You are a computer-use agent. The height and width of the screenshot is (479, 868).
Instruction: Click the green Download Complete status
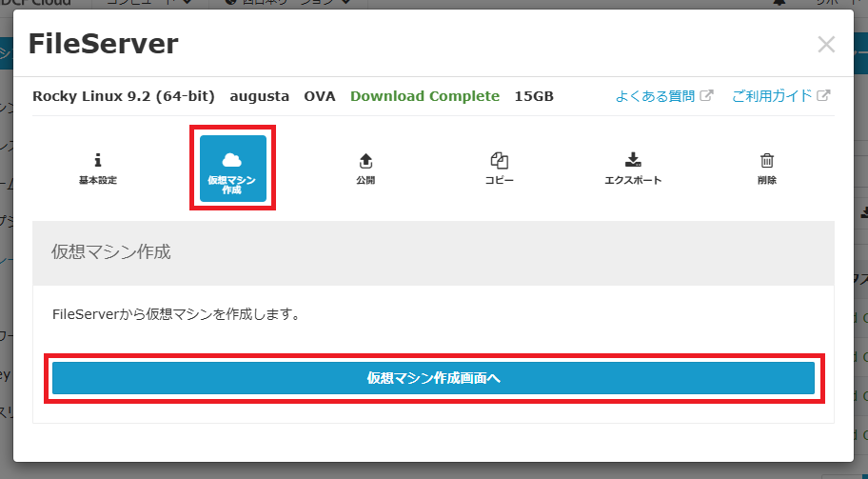[424, 96]
